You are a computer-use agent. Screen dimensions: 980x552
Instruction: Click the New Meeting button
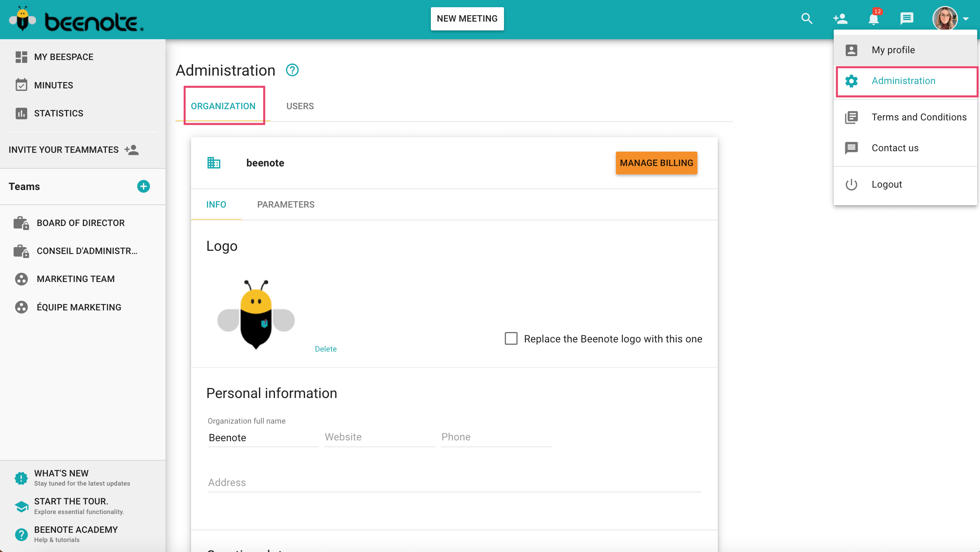467,18
